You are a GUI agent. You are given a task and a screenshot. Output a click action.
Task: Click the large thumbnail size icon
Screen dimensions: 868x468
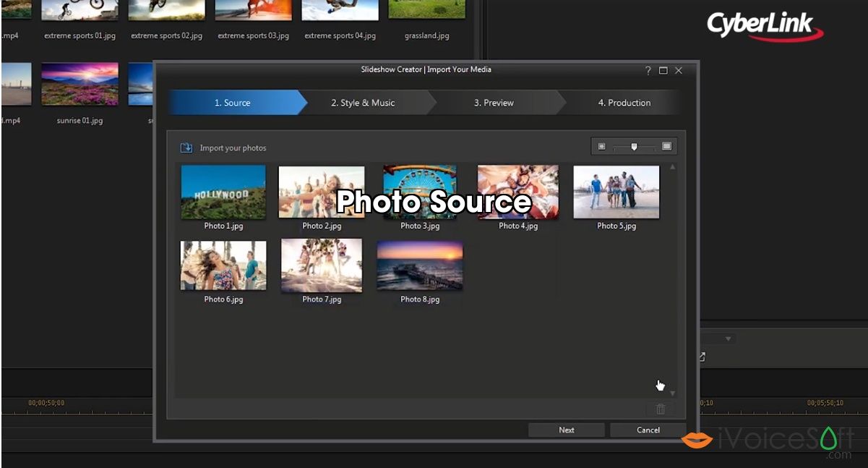(x=666, y=146)
